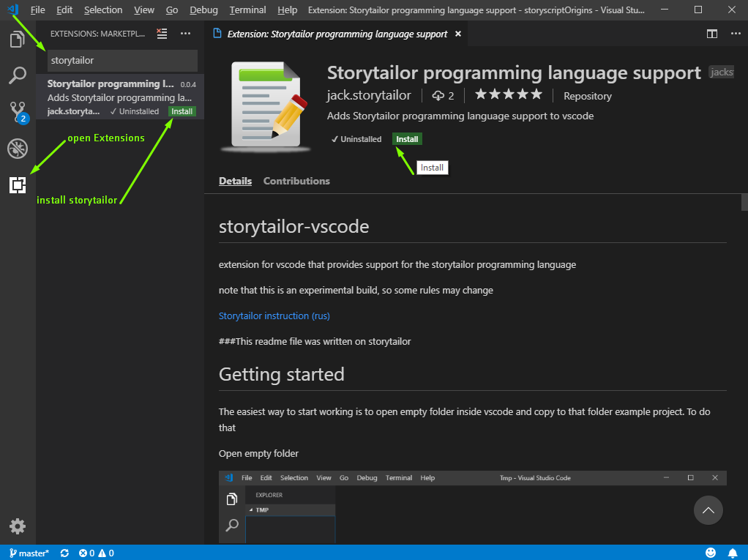Click the storytailor-vscode heading
Image resolution: width=748 pixels, height=560 pixels.
point(294,226)
